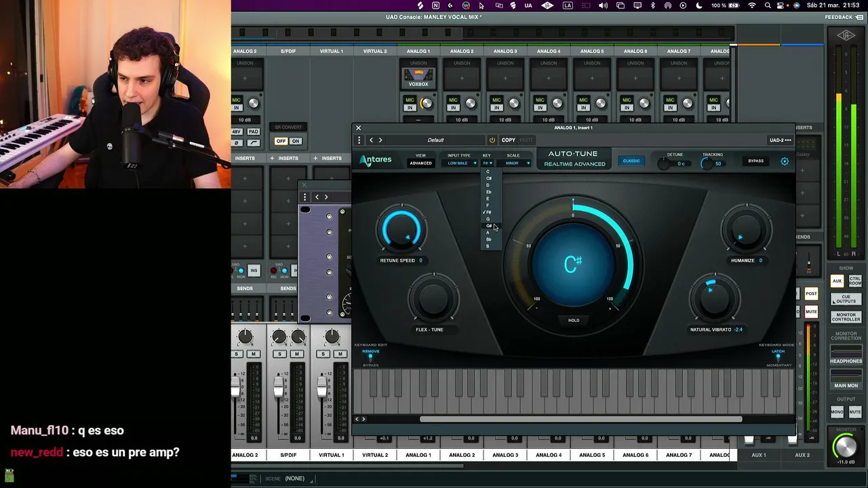Select key C in the key list

pos(488,172)
